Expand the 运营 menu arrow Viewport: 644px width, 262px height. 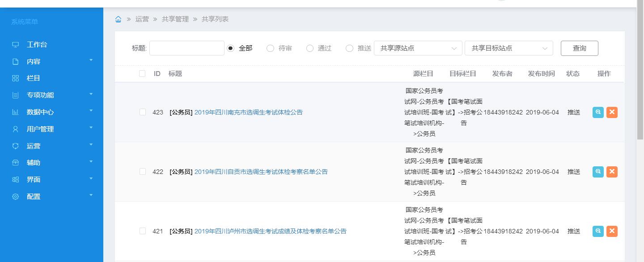tap(91, 144)
